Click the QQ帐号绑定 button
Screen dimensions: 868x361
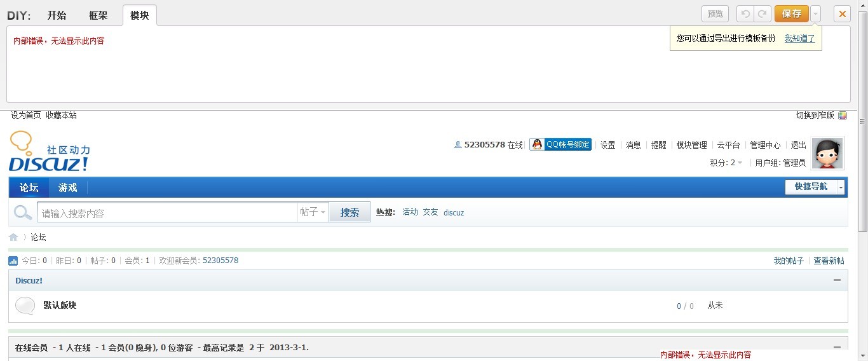[x=560, y=144]
